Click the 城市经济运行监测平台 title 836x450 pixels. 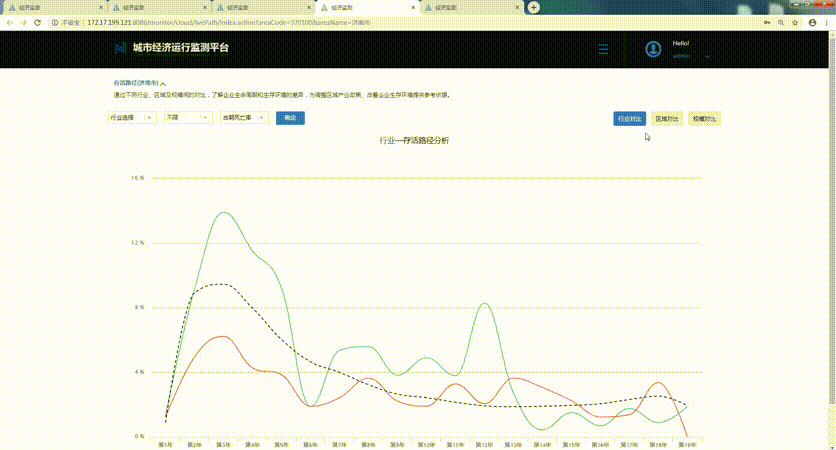[181, 47]
